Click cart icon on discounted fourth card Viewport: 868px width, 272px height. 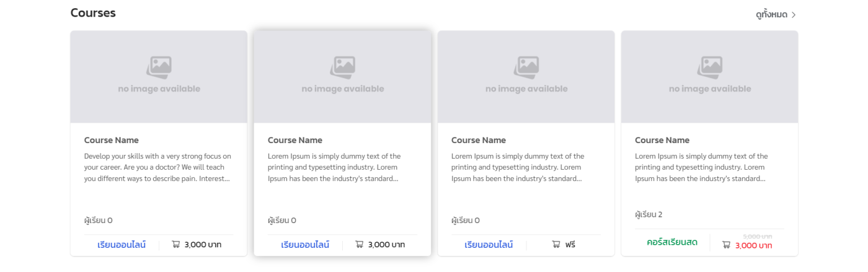726,245
